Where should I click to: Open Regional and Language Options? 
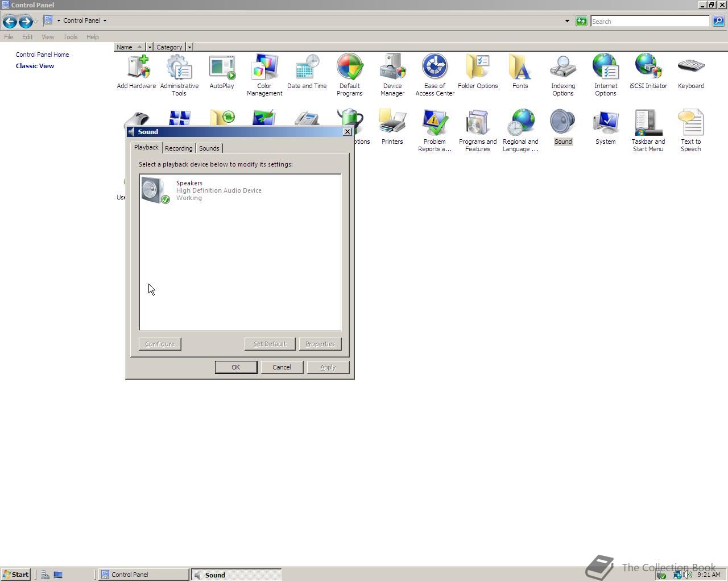[x=520, y=131]
